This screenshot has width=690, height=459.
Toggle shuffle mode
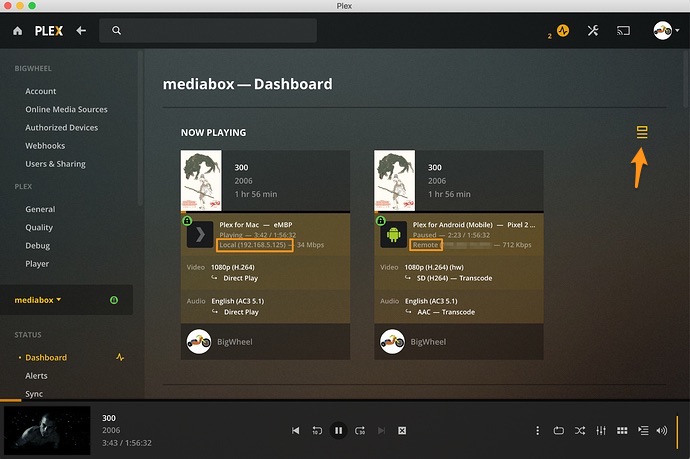point(580,430)
